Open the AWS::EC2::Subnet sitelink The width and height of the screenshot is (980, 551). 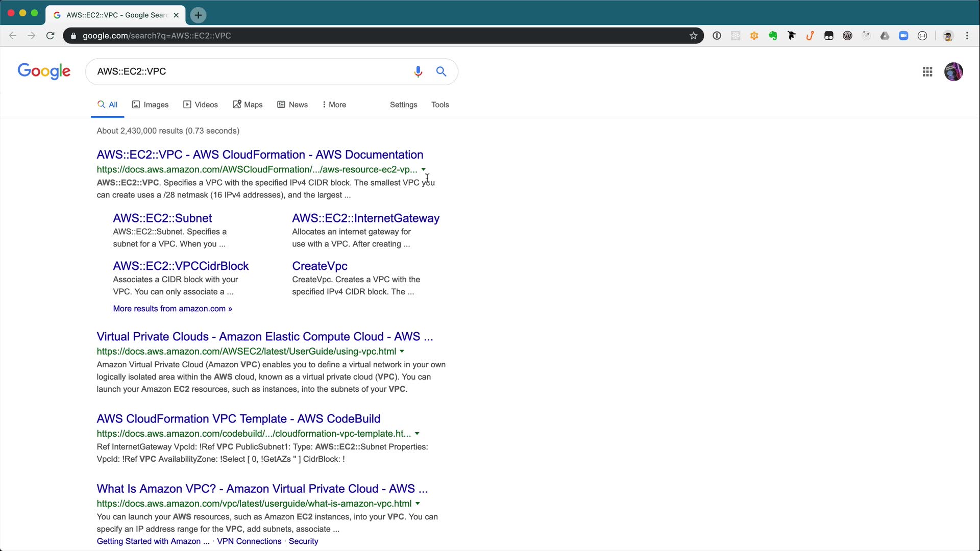tap(162, 218)
